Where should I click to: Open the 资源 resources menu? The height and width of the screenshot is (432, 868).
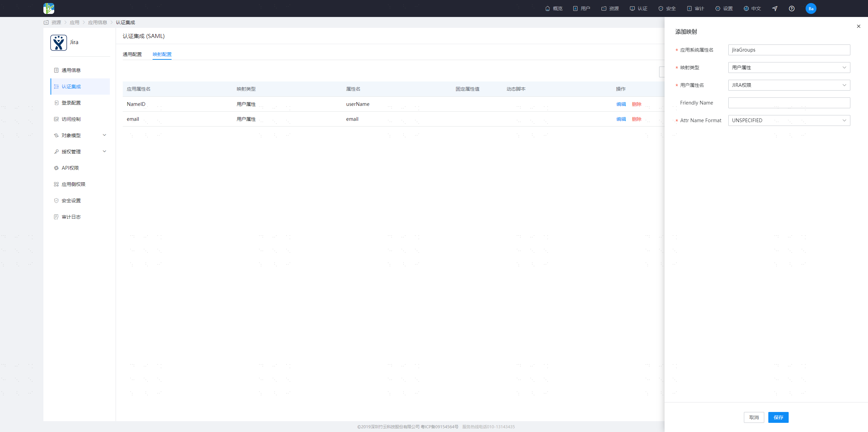point(610,8)
